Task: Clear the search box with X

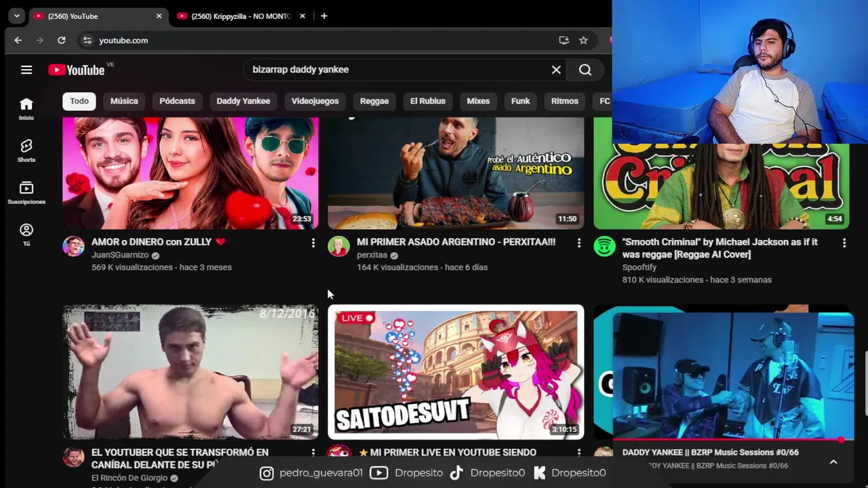Action: click(x=556, y=70)
